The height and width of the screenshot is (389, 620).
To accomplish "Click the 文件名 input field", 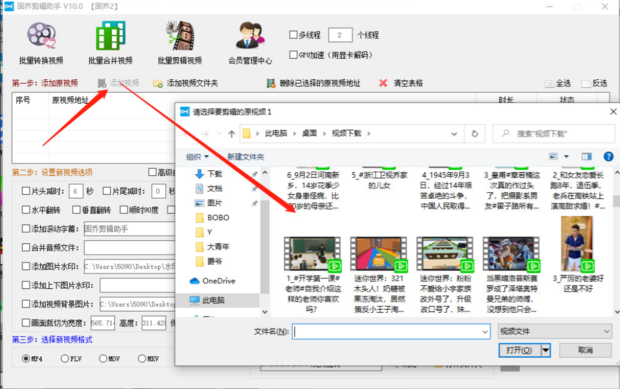I will [391, 332].
